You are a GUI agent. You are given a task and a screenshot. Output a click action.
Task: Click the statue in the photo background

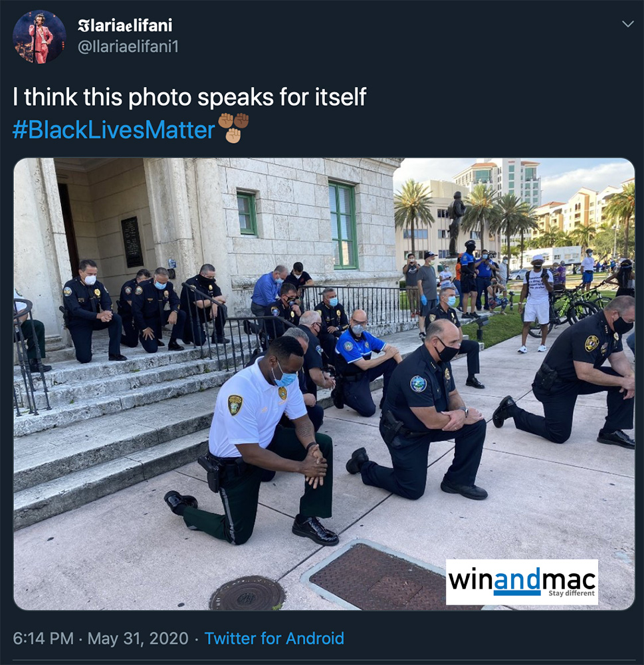(456, 223)
